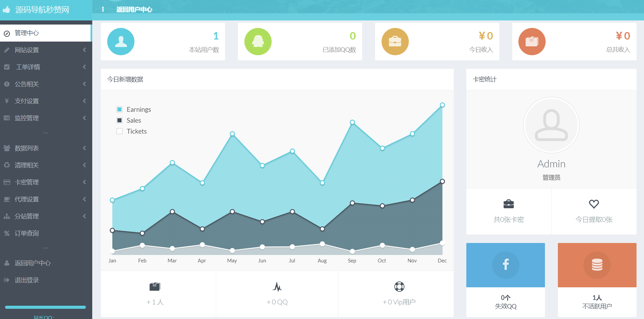
Task: Click the blue user count icon
Action: (x=121, y=42)
